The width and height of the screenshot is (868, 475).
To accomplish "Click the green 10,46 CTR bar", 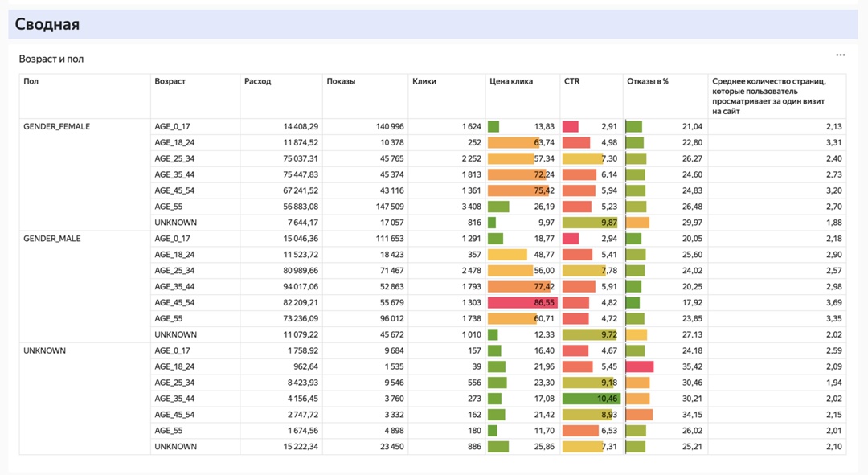I will coord(591,399).
